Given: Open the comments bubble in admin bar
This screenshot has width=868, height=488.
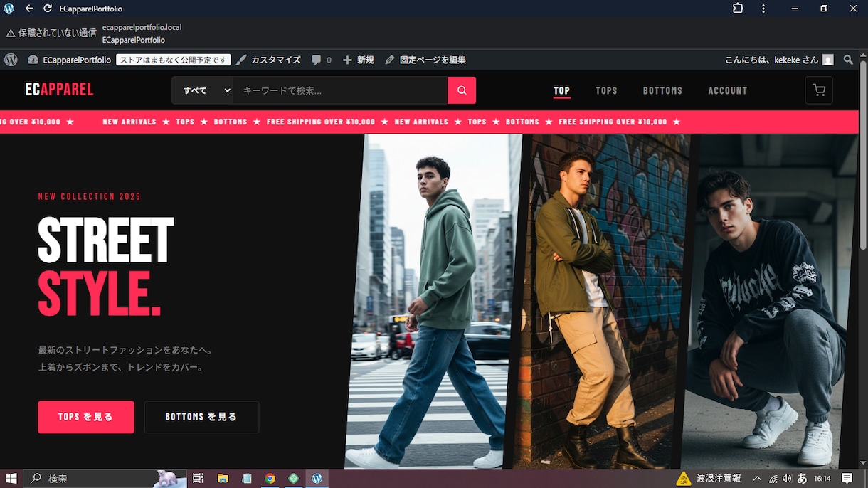Looking at the screenshot, I should (322, 60).
